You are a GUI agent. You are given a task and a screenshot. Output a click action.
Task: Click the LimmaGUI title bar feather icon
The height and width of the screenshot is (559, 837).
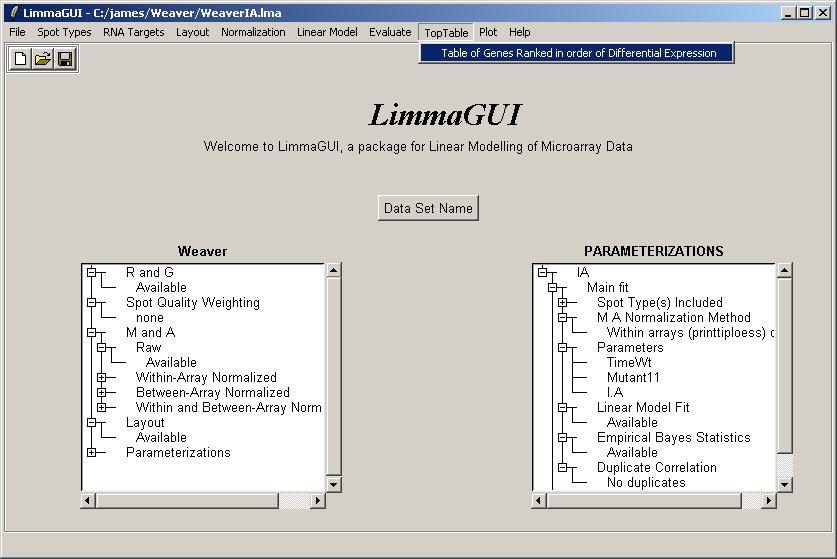point(12,13)
